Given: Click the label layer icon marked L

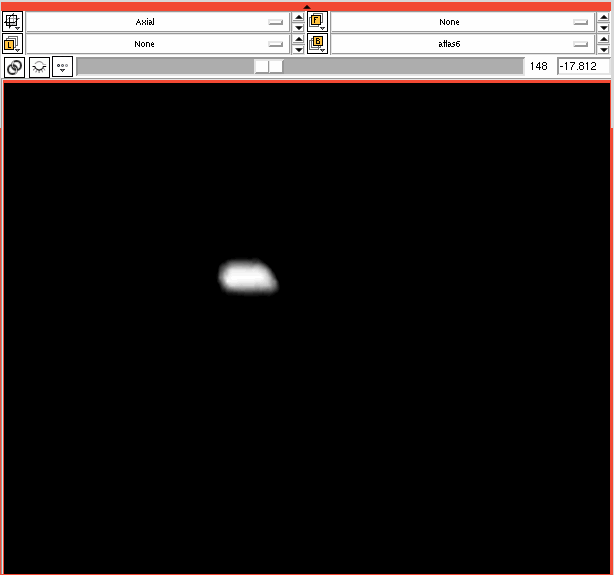Looking at the screenshot, I should point(13,43).
